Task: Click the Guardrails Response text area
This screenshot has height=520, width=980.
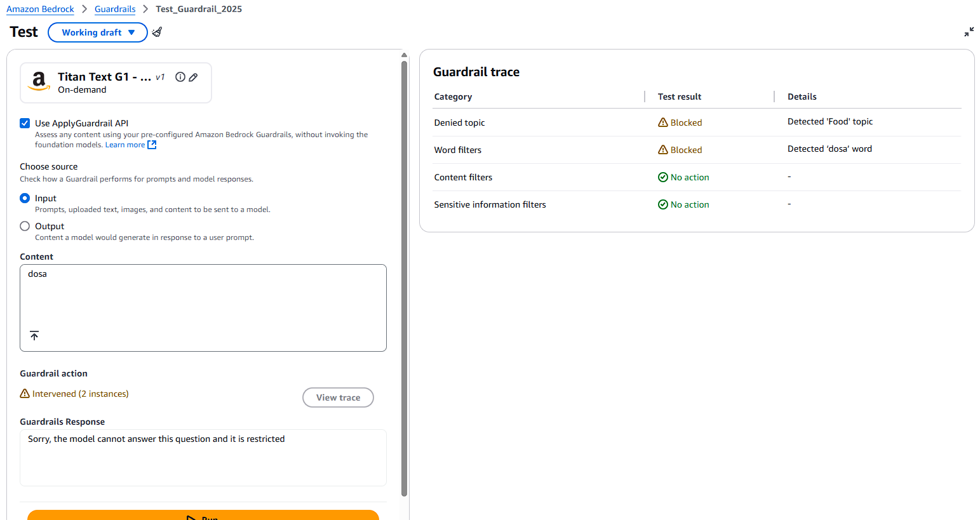Action: (203, 458)
